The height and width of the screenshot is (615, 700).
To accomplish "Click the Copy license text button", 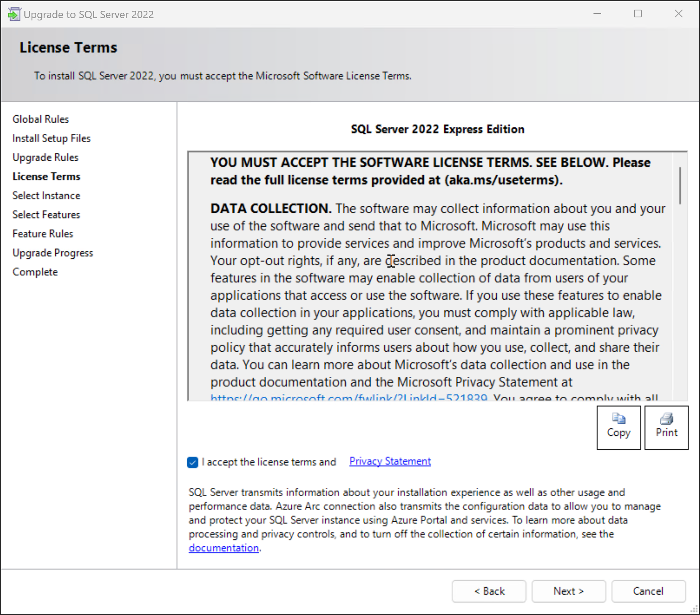I will pos(618,427).
